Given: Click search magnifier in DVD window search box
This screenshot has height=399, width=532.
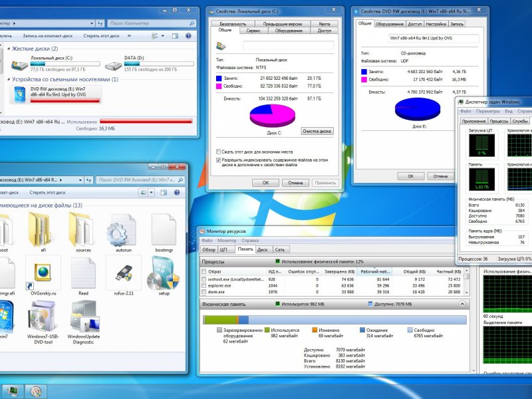Looking at the screenshot, I should click(x=180, y=180).
